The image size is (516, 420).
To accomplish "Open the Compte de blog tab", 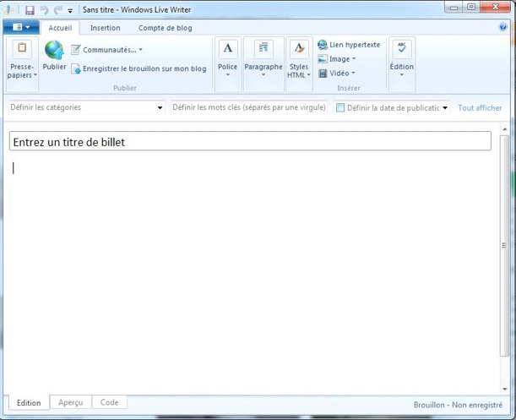I will pos(166,28).
